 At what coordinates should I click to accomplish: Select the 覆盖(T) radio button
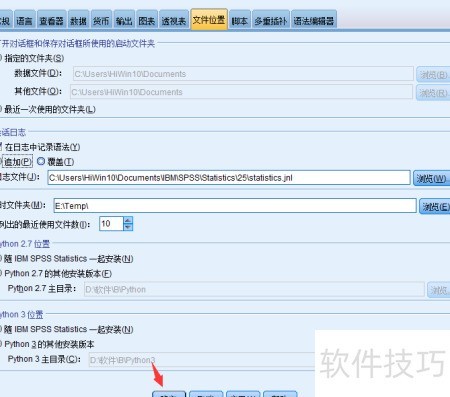click(x=55, y=162)
